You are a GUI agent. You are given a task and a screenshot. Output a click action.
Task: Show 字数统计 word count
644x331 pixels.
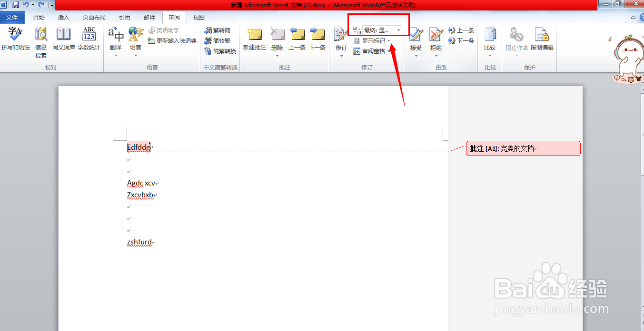pos(89,39)
